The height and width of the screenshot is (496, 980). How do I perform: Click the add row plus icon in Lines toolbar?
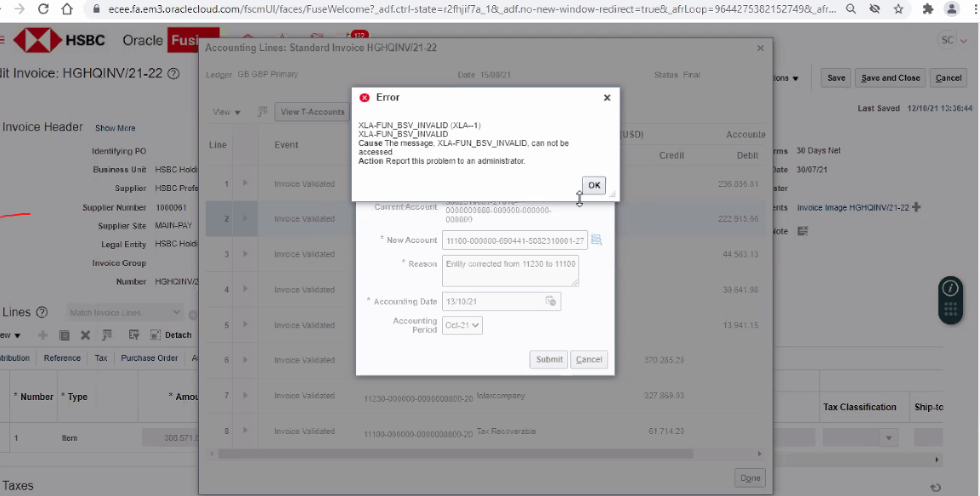(x=42, y=335)
